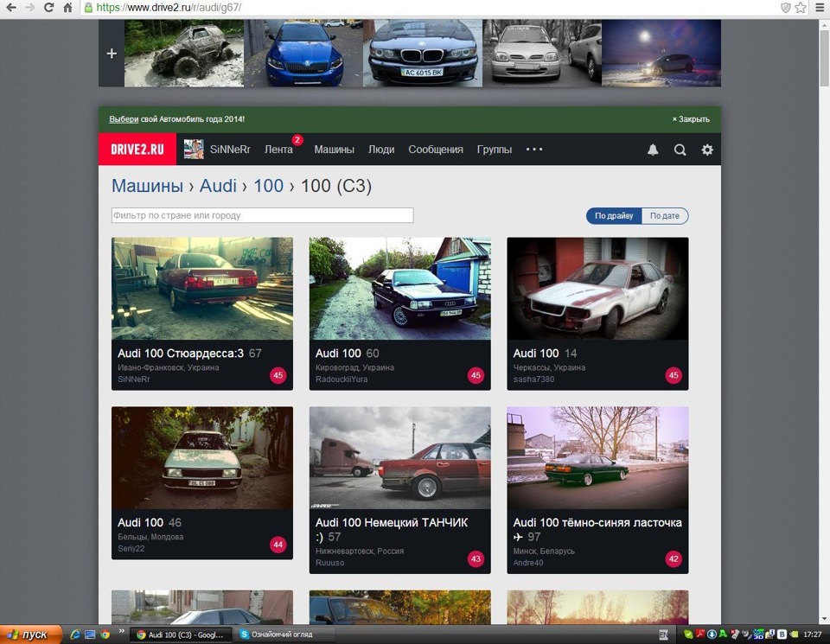The image size is (830, 644).
Task: Focus the country or city filter field
Action: 263,215
